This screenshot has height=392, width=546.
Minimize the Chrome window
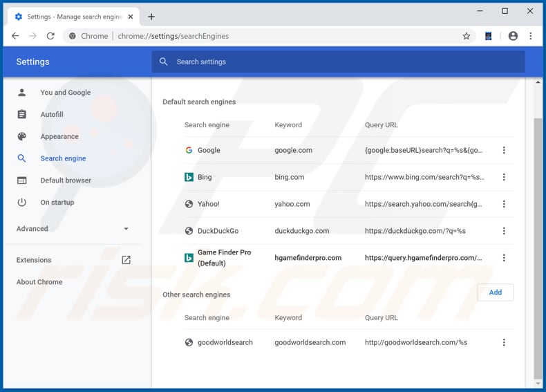480,11
